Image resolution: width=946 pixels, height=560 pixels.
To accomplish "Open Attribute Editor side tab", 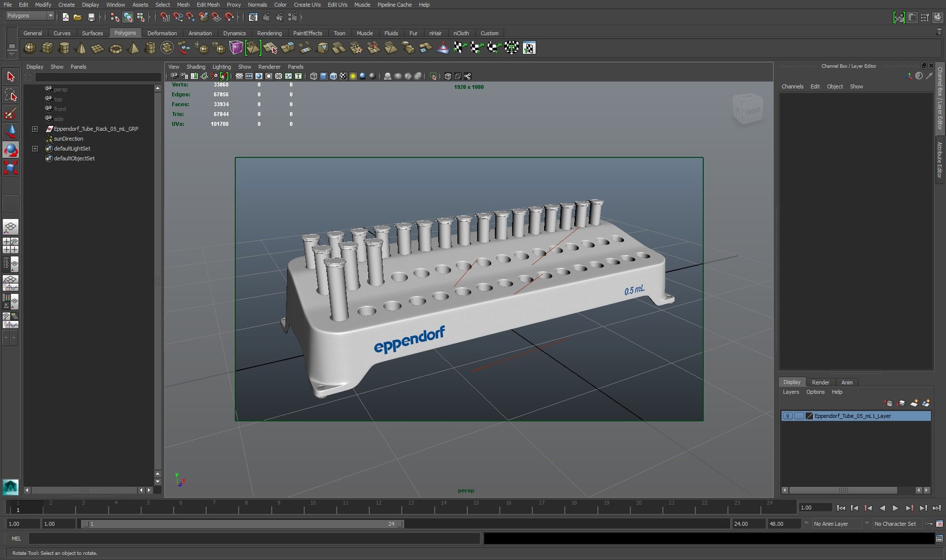I will [x=939, y=160].
